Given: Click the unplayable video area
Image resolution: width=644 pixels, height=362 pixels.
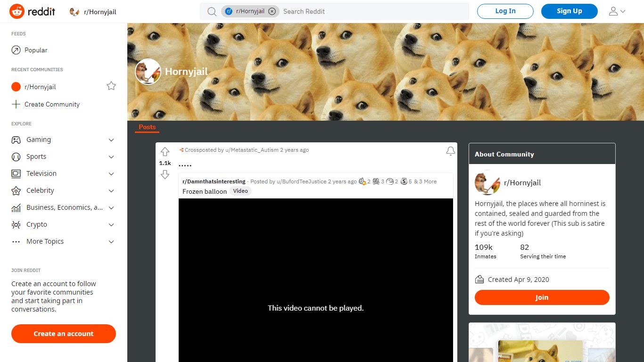Looking at the screenshot, I should tap(316, 280).
